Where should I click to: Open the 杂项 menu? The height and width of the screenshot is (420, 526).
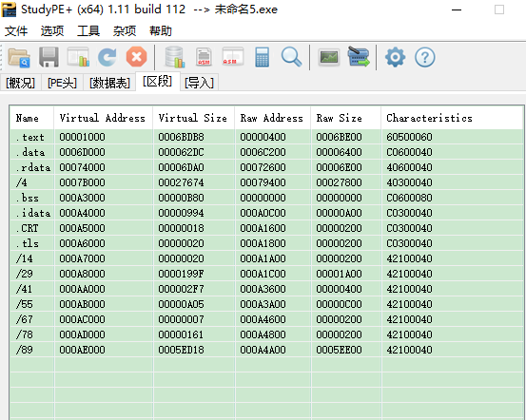coord(125,31)
